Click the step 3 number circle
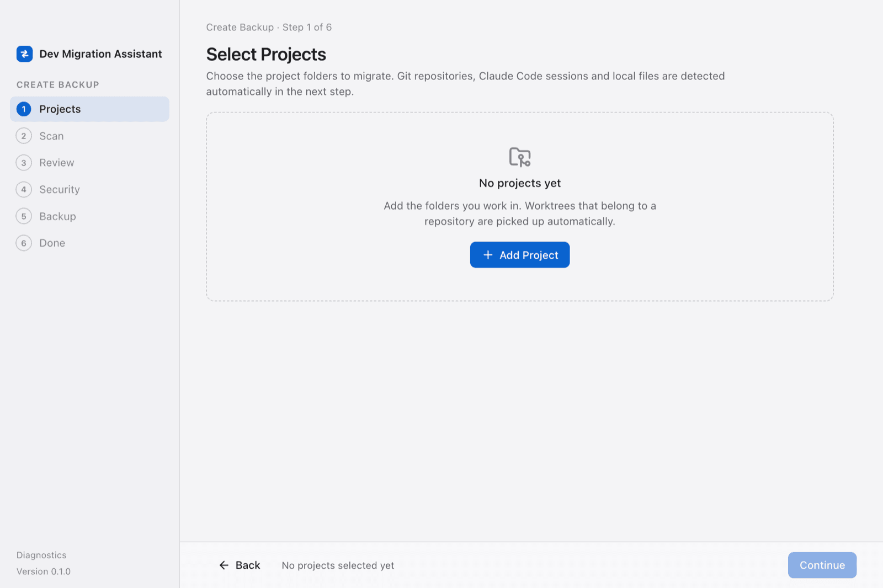Screen dimensions: 883x588 tap(24, 163)
